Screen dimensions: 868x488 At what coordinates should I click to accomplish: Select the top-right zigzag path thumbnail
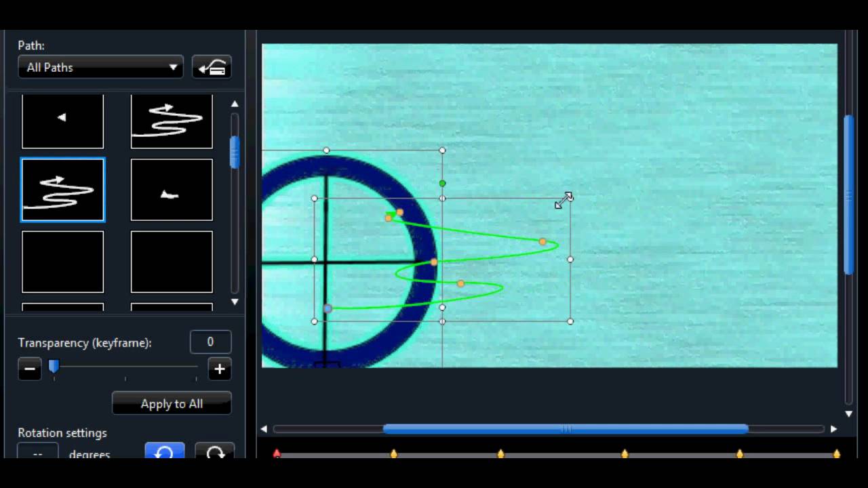(x=172, y=121)
